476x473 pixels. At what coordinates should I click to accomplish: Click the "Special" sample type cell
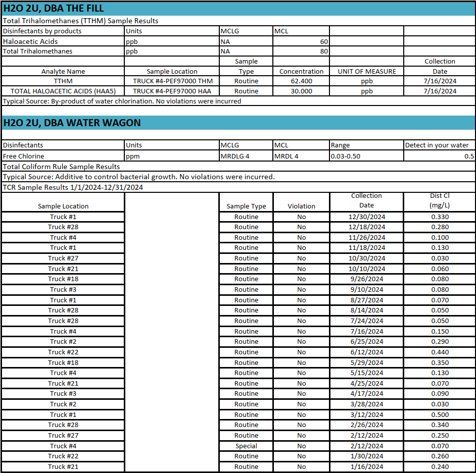point(246,446)
